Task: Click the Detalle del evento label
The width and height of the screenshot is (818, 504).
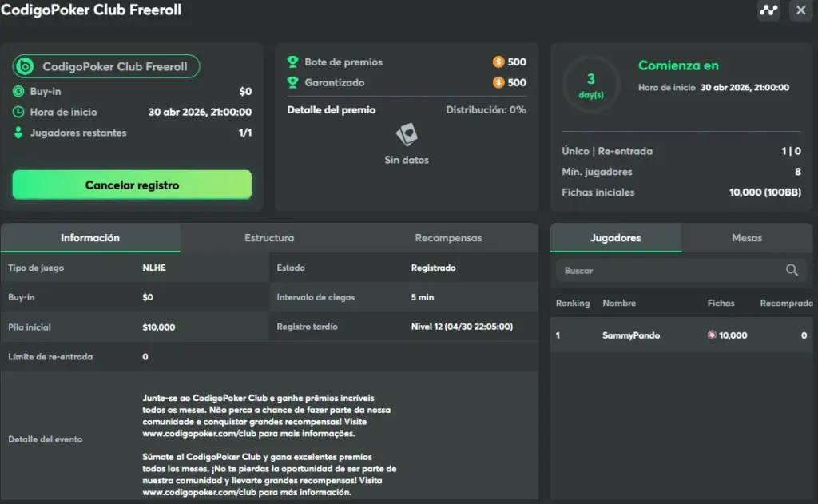Action: click(46, 439)
